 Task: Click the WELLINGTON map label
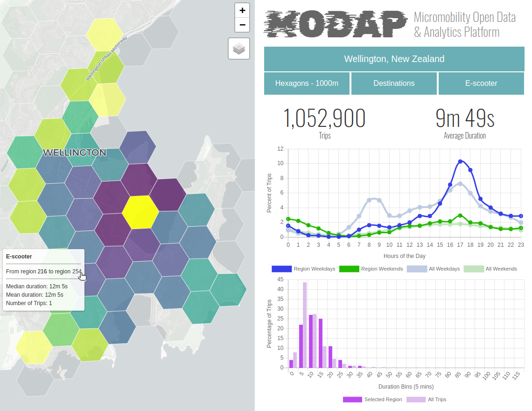[75, 153]
